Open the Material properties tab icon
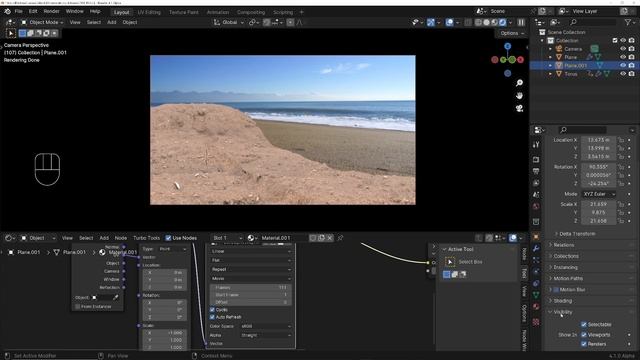This screenshot has height=360, width=640. click(536, 307)
